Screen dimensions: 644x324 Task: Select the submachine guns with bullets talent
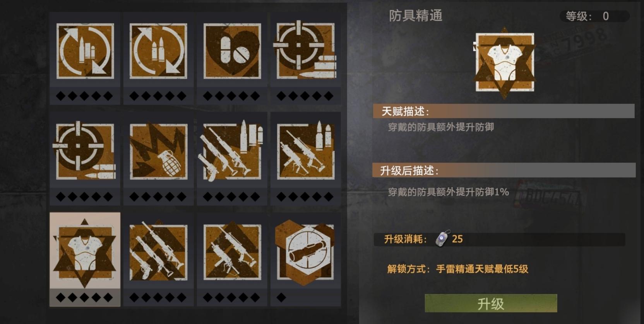pyautogui.click(x=305, y=151)
